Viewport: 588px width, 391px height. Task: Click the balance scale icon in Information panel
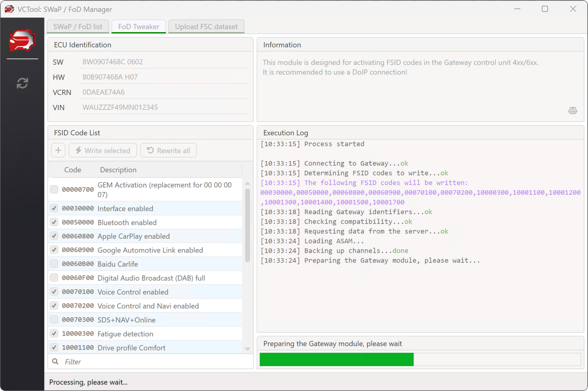tap(572, 111)
